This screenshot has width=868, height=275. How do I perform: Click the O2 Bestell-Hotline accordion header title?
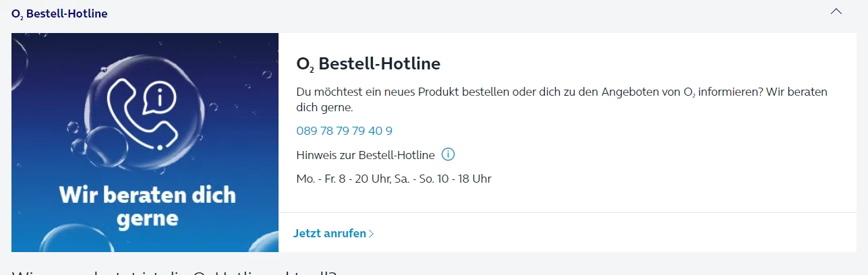60,13
